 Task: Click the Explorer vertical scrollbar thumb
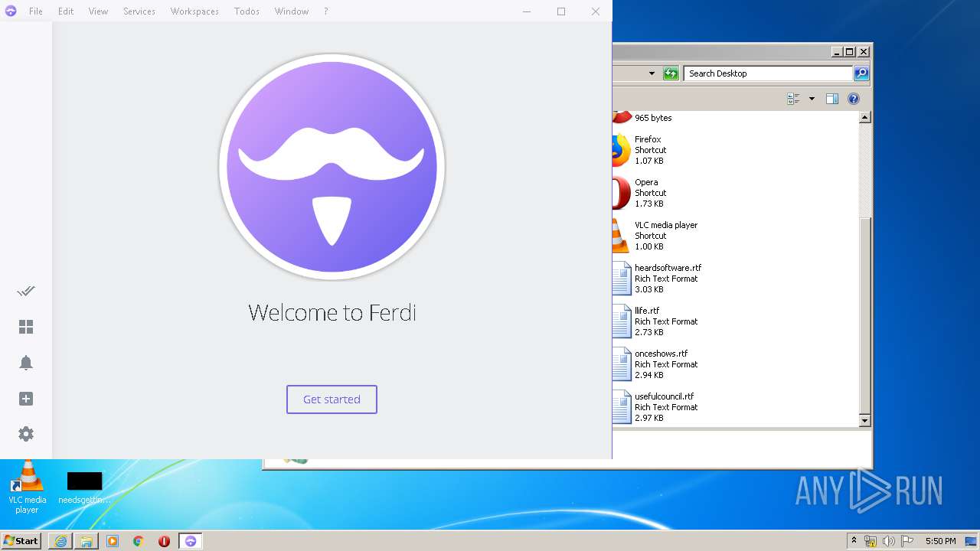tap(865, 315)
